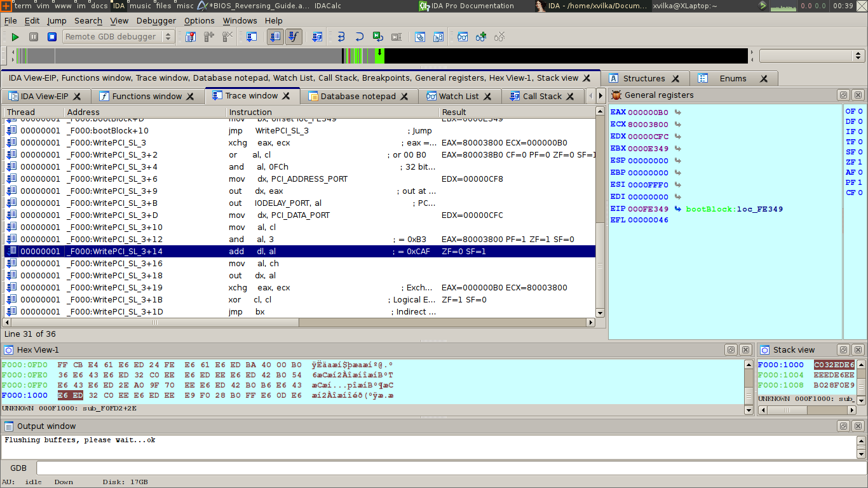Sort by the Address column header
Screen dimensions: 868x488
pyautogui.click(x=146, y=112)
